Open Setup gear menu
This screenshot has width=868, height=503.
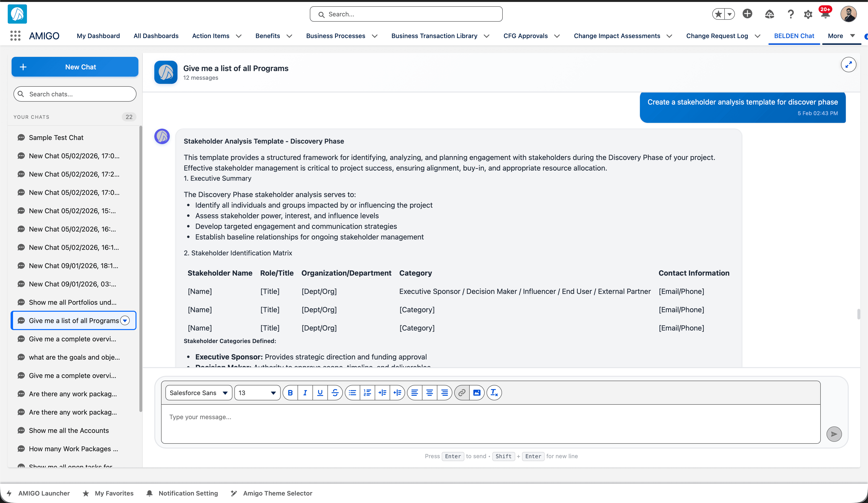[x=808, y=14]
